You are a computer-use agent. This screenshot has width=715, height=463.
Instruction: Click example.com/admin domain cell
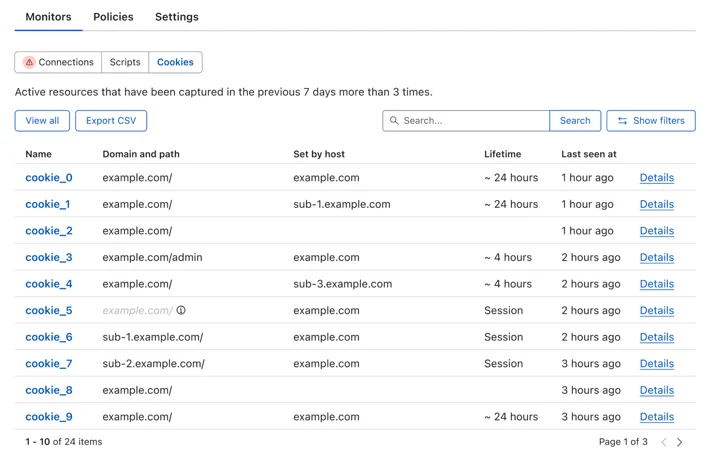pos(152,257)
